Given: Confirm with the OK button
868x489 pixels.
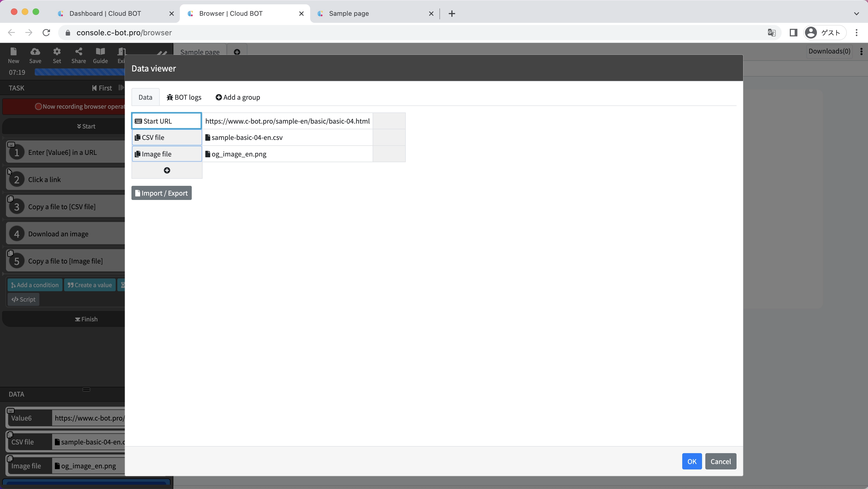Looking at the screenshot, I should point(691,461).
